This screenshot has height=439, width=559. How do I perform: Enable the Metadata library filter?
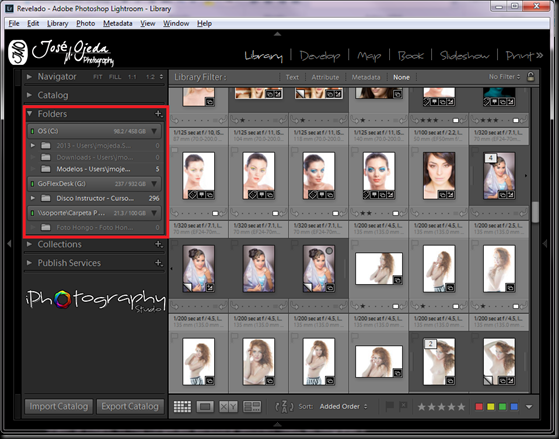[366, 77]
